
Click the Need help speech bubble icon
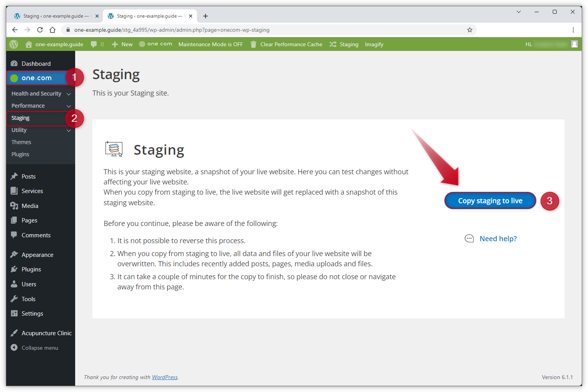pyautogui.click(x=469, y=238)
